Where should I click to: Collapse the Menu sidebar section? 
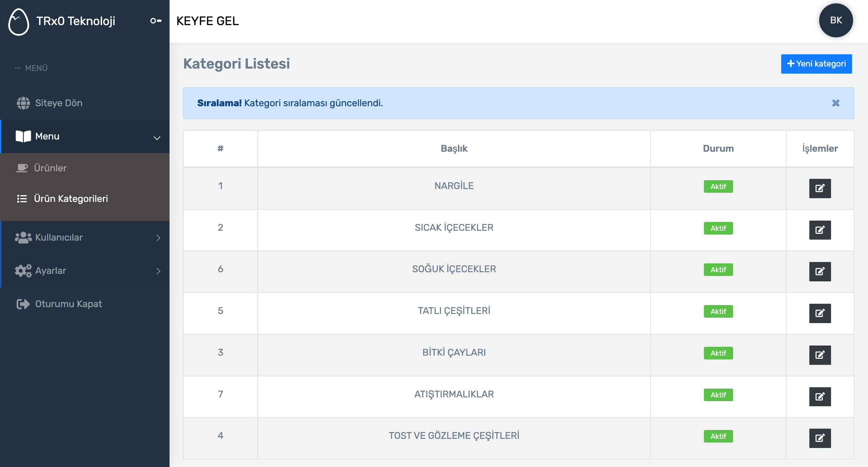pos(85,136)
